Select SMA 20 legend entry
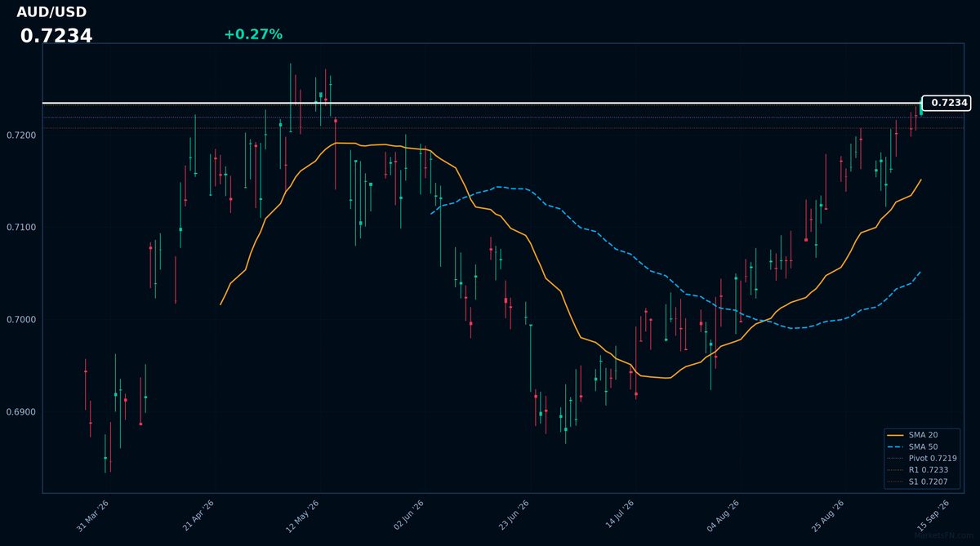The image size is (980, 546). click(x=911, y=436)
